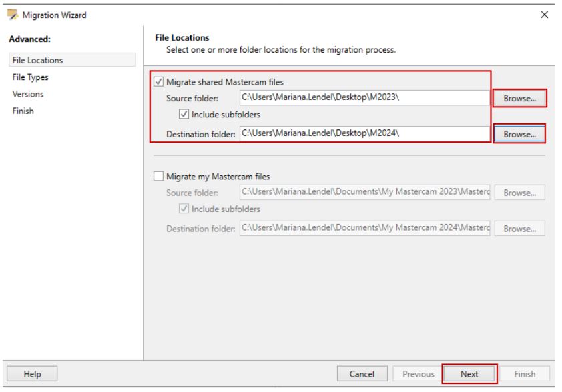Browse for My Mastercam 2023 source folder
The height and width of the screenshot is (392, 562).
(x=519, y=193)
